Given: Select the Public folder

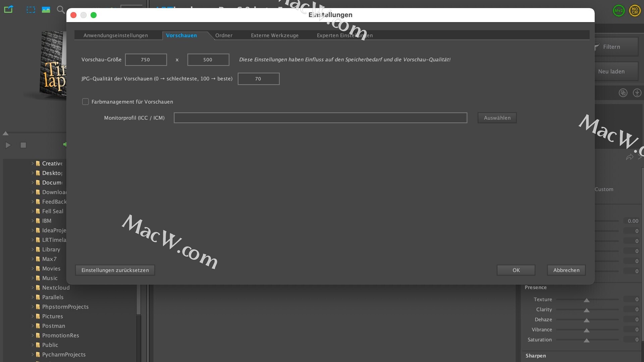Looking at the screenshot, I should pos(50,345).
